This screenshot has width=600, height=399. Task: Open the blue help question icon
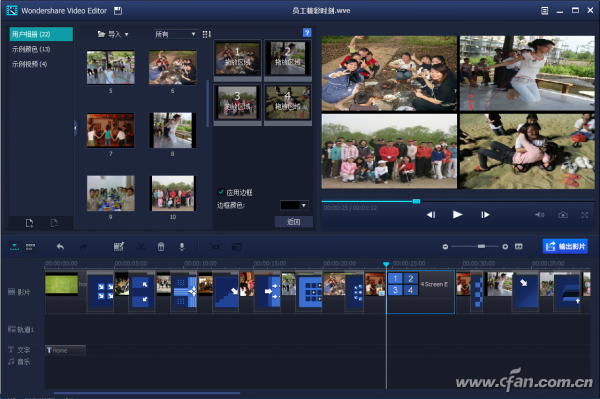tap(307, 33)
